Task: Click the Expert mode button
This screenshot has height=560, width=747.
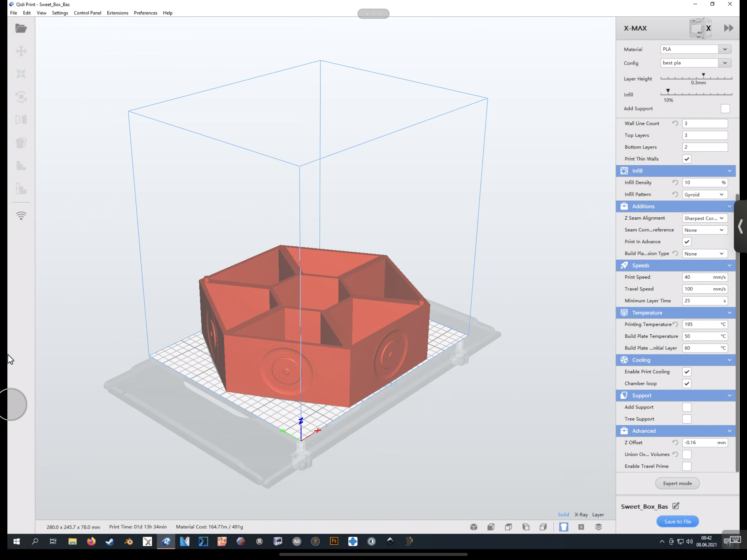Action: pyautogui.click(x=677, y=483)
